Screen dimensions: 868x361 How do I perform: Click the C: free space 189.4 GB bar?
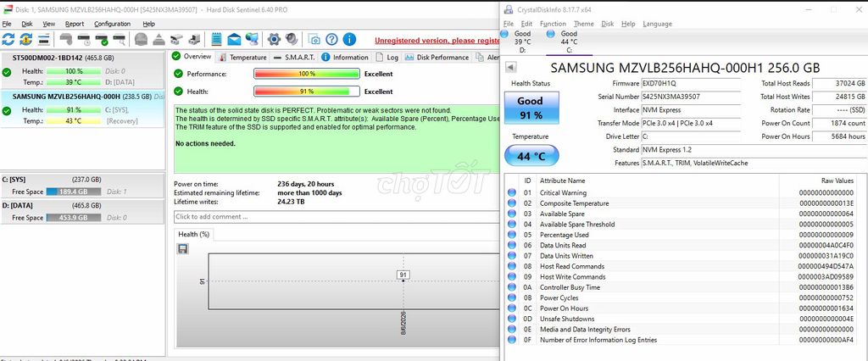pyautogui.click(x=73, y=192)
